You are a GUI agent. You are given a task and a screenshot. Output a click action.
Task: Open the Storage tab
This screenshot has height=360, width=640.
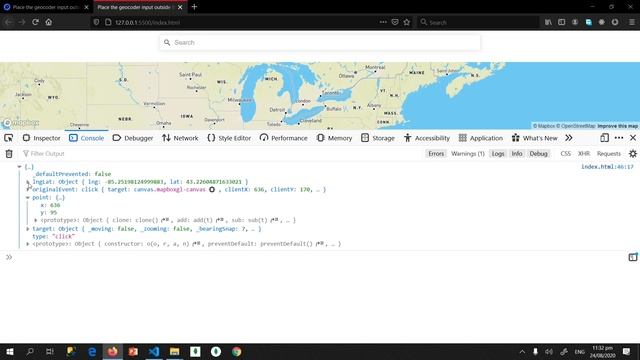(x=378, y=138)
